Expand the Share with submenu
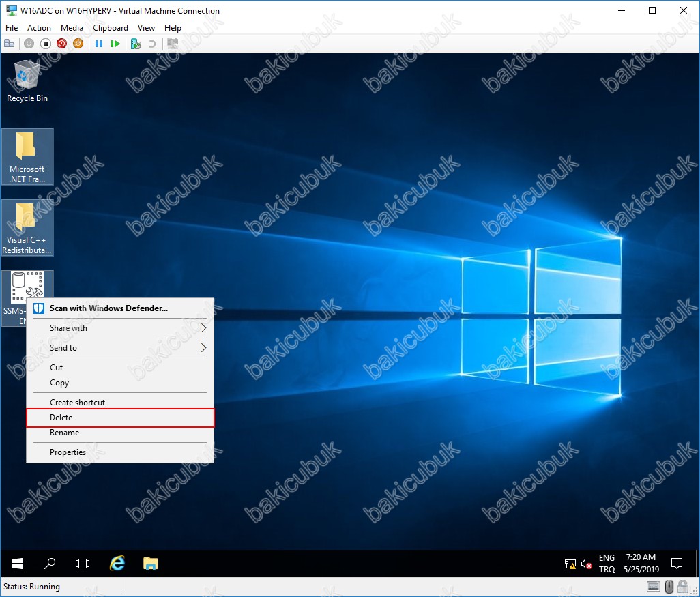This screenshot has width=700, height=597. coord(120,328)
